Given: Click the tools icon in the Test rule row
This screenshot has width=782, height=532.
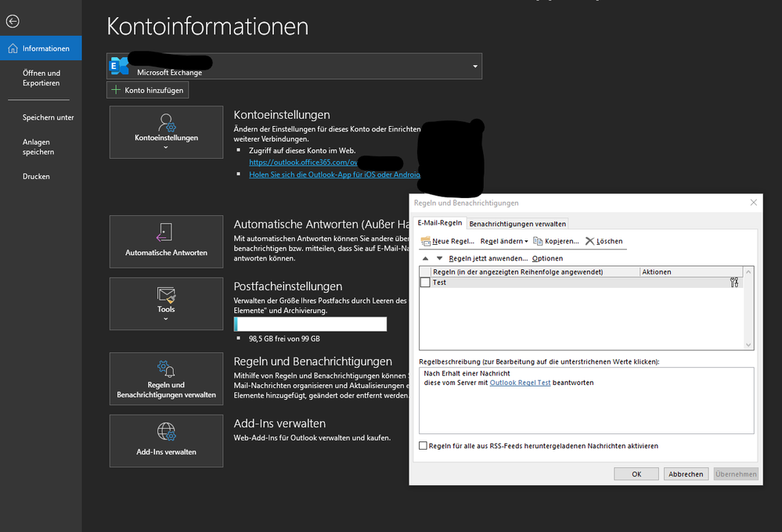Looking at the screenshot, I should click(x=734, y=282).
